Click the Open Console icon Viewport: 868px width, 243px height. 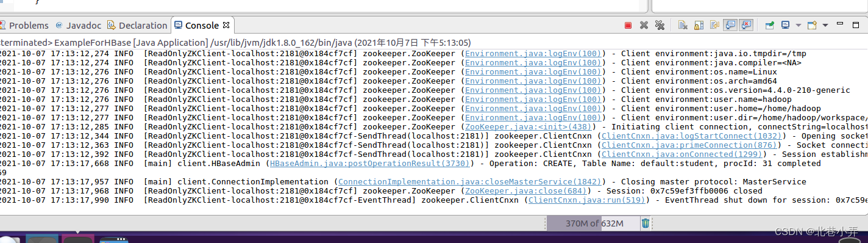[x=812, y=25]
